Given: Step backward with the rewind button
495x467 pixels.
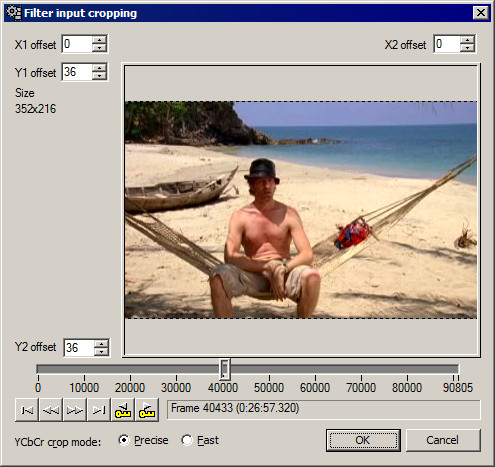Looking at the screenshot, I should (51, 410).
